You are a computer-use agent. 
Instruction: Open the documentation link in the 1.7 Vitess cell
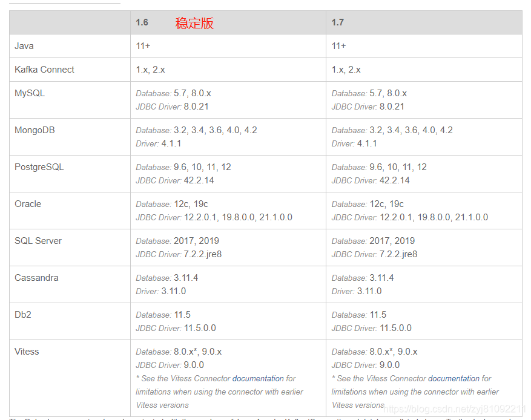(453, 378)
